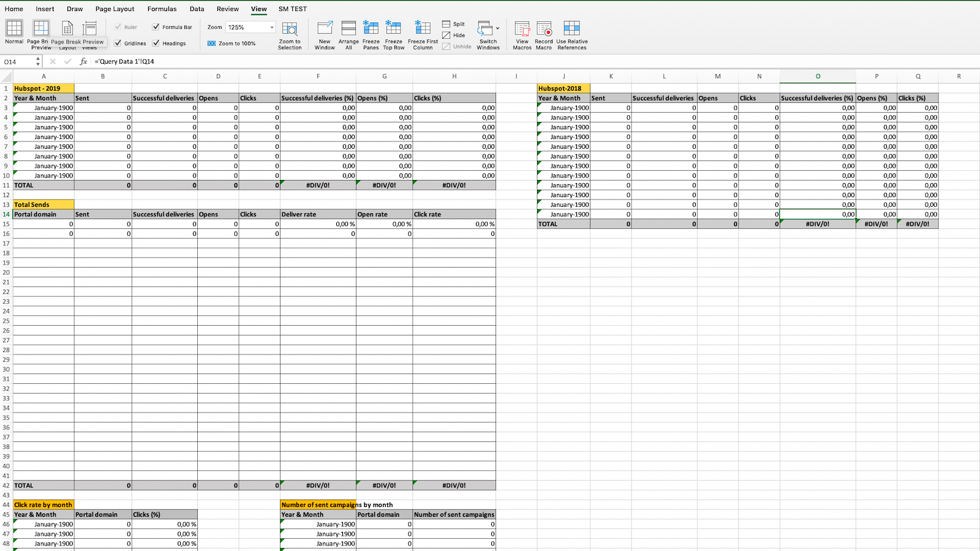Image resolution: width=980 pixels, height=551 pixels.
Task: Open the Formulas ribbon tab
Action: click(x=162, y=9)
